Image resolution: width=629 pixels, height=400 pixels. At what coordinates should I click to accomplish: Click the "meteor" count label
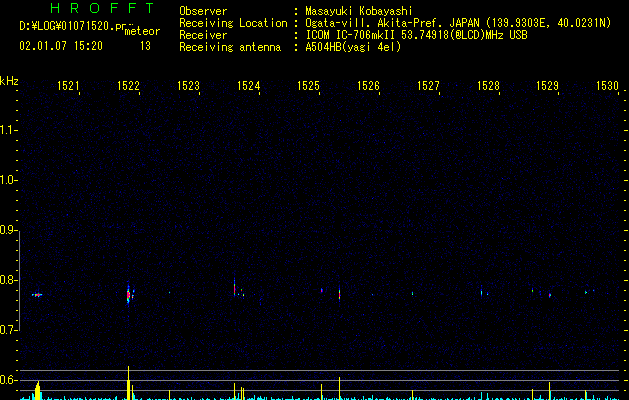(x=142, y=31)
